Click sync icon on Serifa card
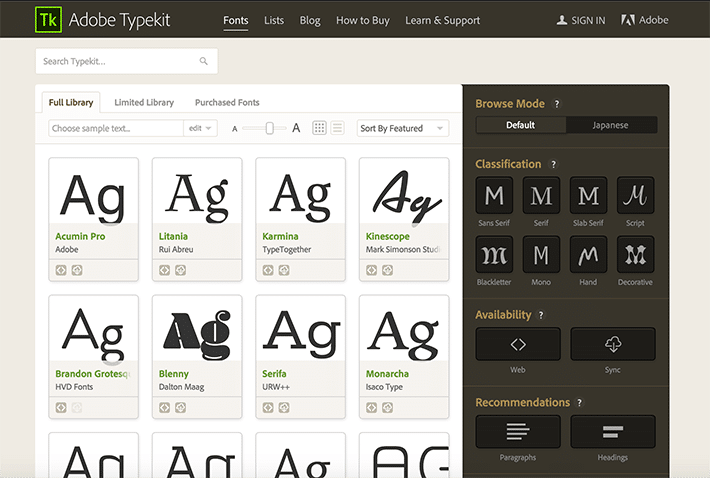 tap(284, 407)
